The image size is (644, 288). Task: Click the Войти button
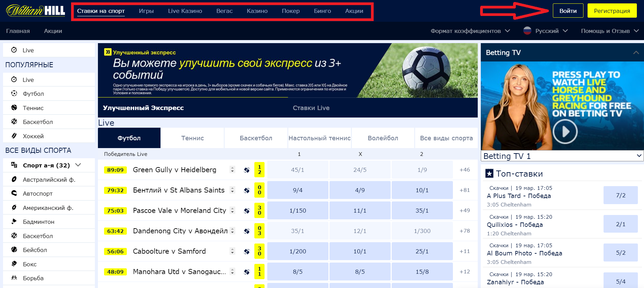tap(568, 11)
